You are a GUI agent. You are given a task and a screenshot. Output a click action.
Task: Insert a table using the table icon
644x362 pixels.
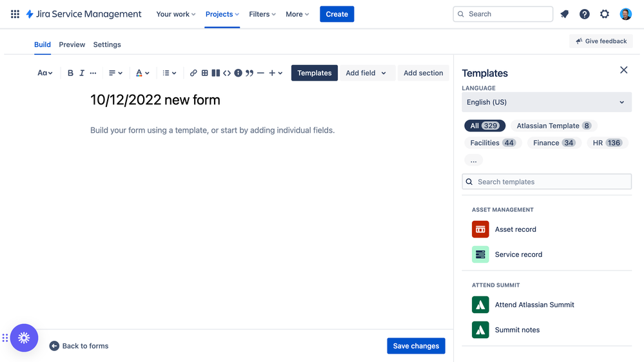(x=204, y=73)
